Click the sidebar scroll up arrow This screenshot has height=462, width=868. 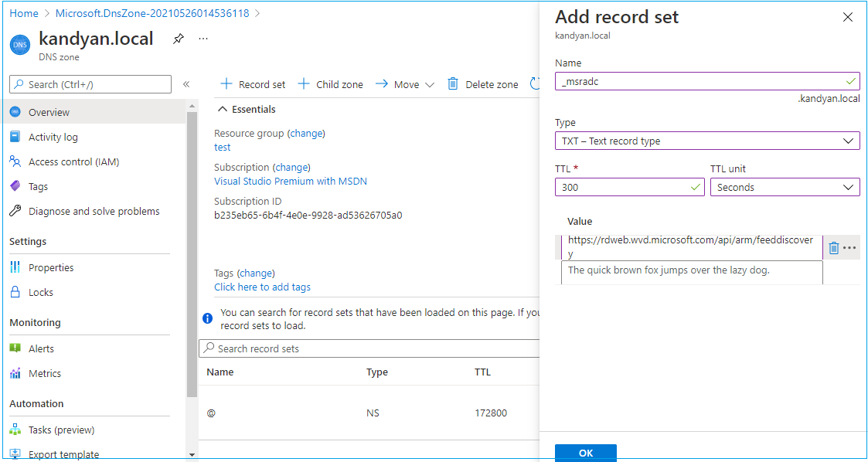(192, 106)
